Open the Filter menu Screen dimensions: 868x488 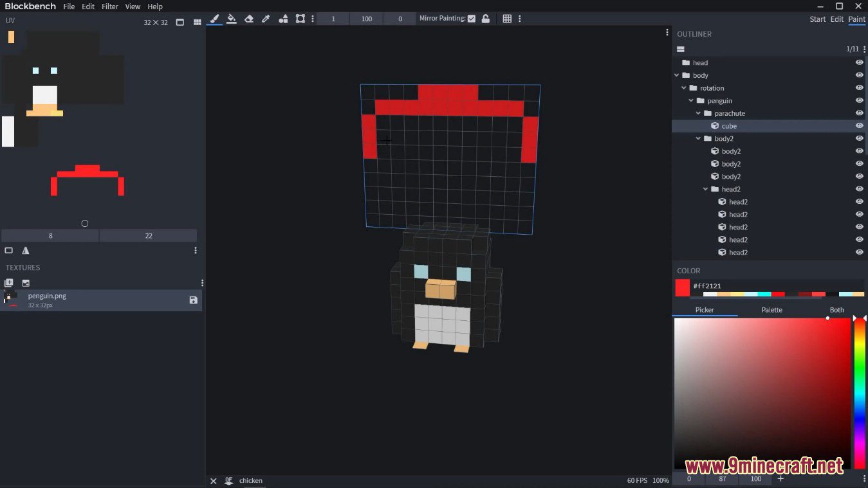point(109,6)
